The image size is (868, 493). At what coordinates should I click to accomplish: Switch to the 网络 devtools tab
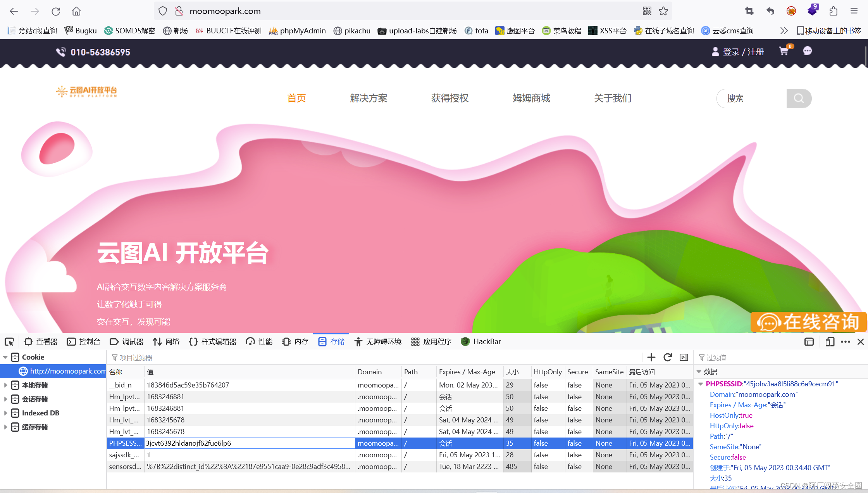click(x=166, y=342)
